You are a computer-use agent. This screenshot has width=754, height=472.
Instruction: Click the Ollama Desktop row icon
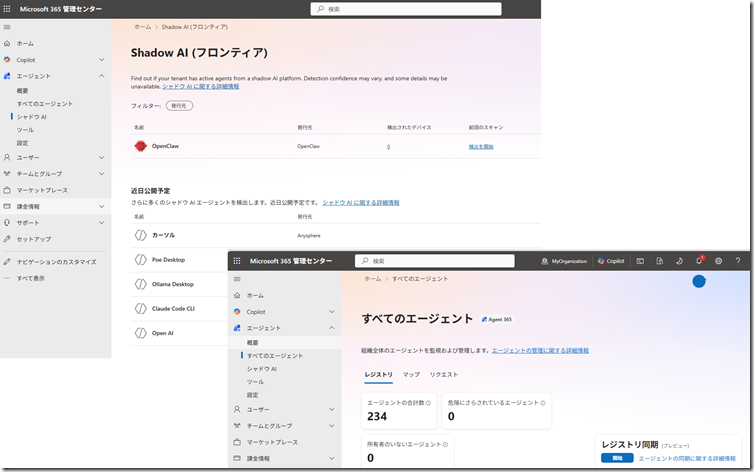tap(140, 284)
